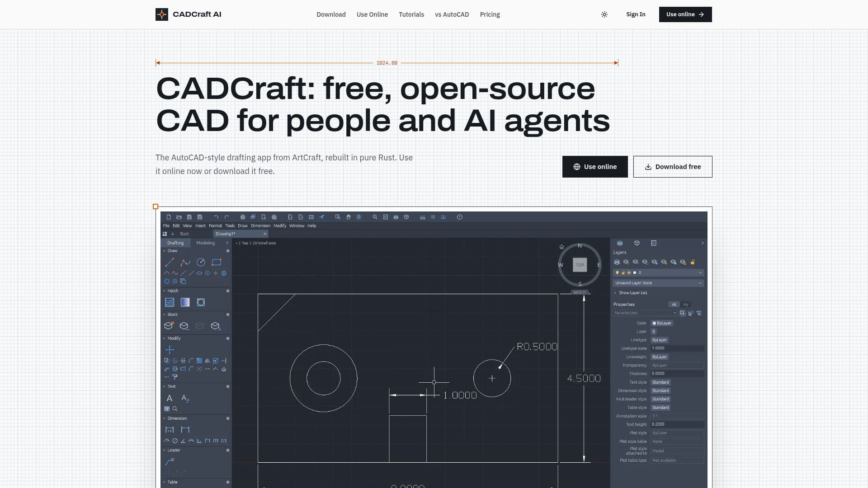Viewport: 868px width, 488px height.
Task: Click the Color ByLayer swatch
Action: click(x=662, y=323)
